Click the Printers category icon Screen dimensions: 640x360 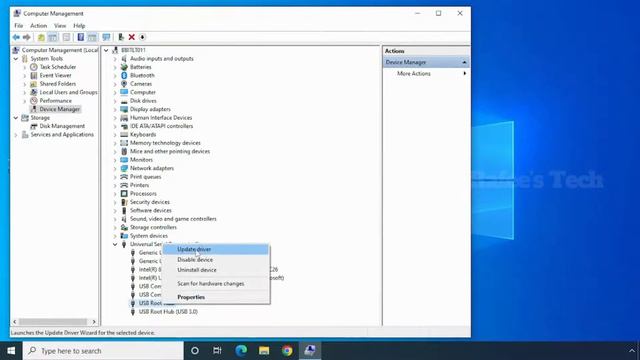(124, 185)
